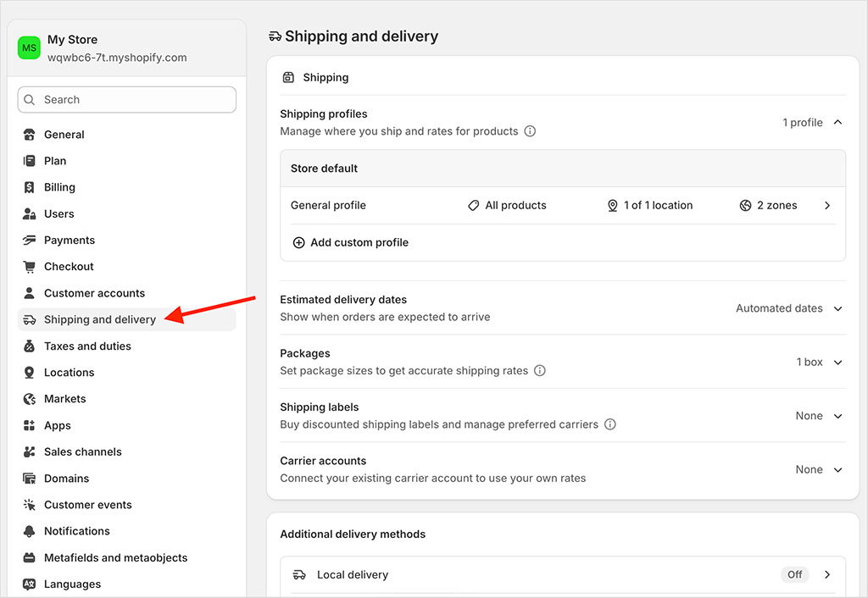The height and width of the screenshot is (598, 868).
Task: Click the Notifications bell icon
Action: click(30, 531)
